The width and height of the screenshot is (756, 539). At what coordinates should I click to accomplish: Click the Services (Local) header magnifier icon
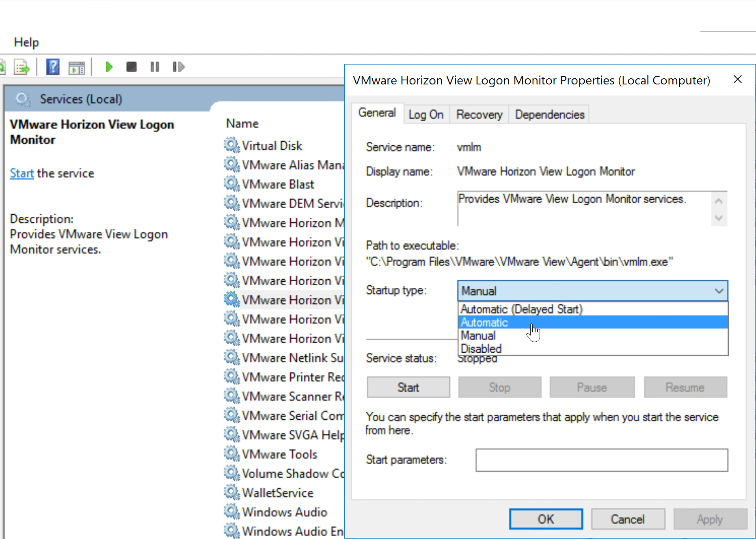(23, 99)
